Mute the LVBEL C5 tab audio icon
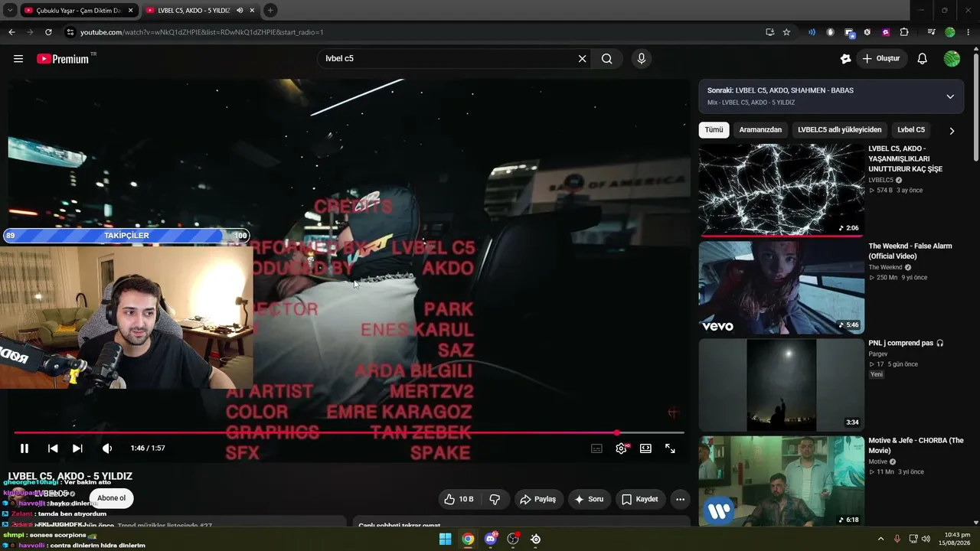 pyautogui.click(x=240, y=11)
